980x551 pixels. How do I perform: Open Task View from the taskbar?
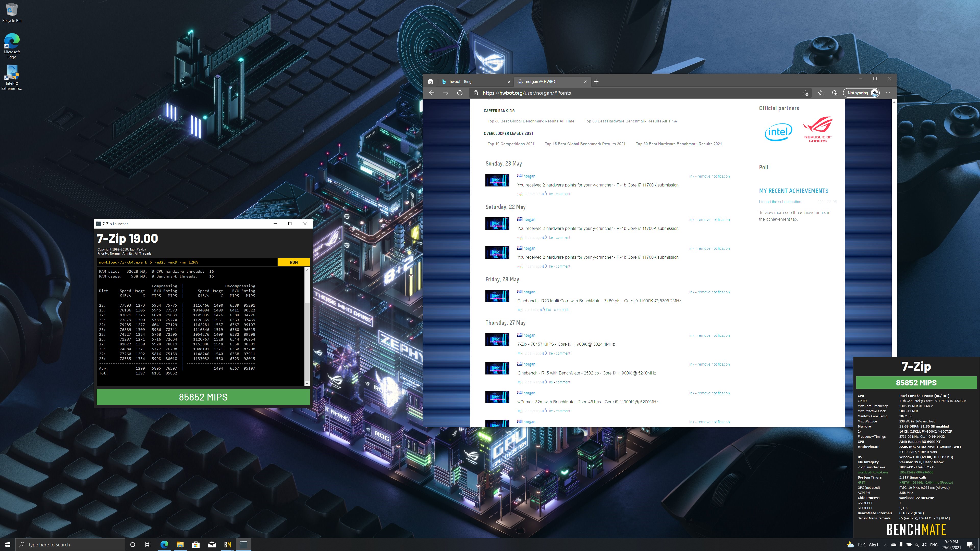click(x=148, y=545)
